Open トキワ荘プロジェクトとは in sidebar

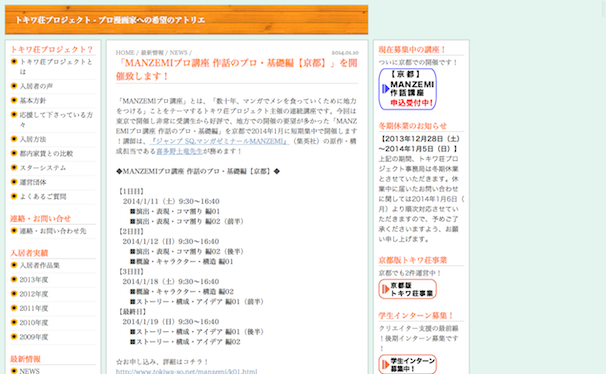pos(56,66)
